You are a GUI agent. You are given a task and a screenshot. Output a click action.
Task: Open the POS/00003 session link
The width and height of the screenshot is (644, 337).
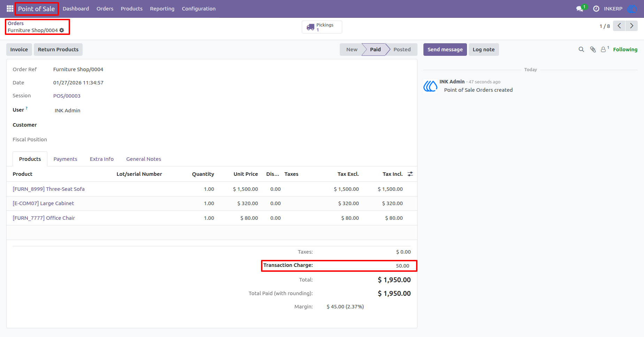click(67, 96)
